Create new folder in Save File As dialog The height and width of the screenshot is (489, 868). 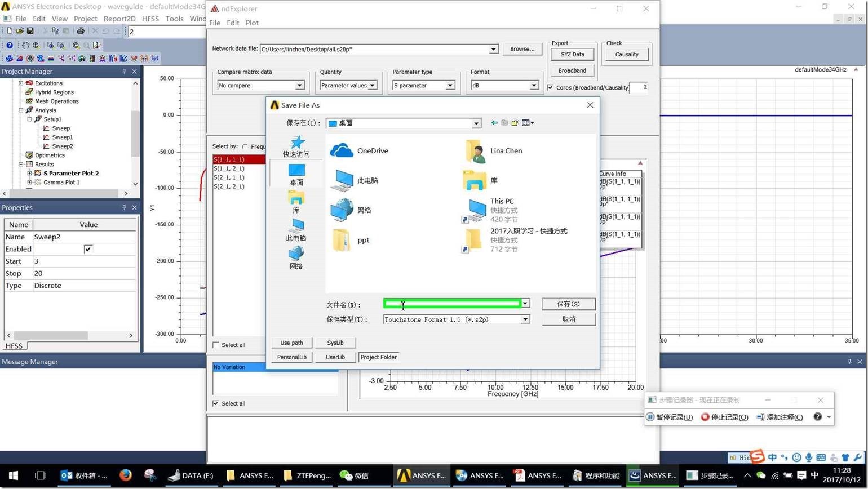click(x=515, y=123)
